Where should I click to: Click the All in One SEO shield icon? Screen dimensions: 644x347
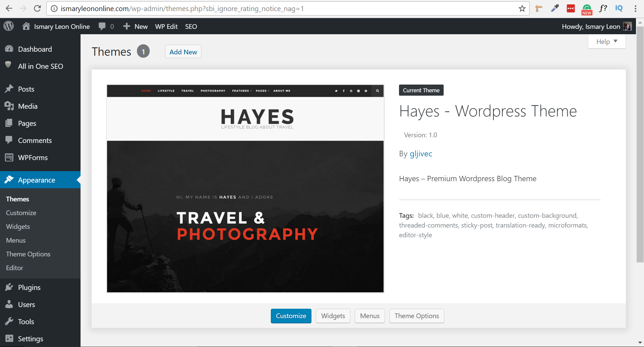tap(8, 65)
